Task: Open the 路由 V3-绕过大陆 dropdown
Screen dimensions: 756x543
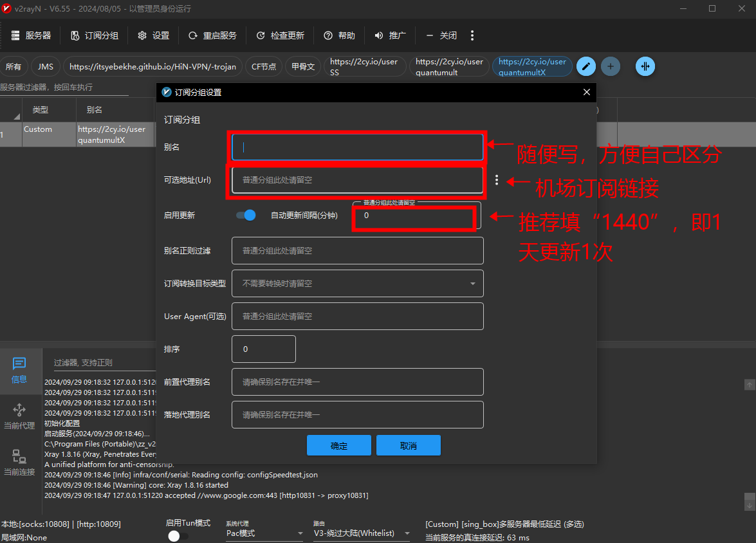Action: click(x=362, y=533)
